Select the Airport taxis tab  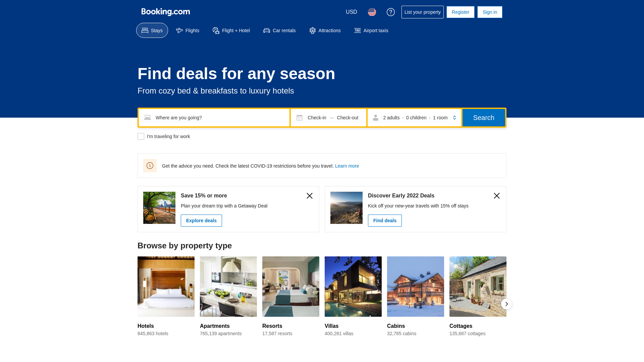(371, 31)
